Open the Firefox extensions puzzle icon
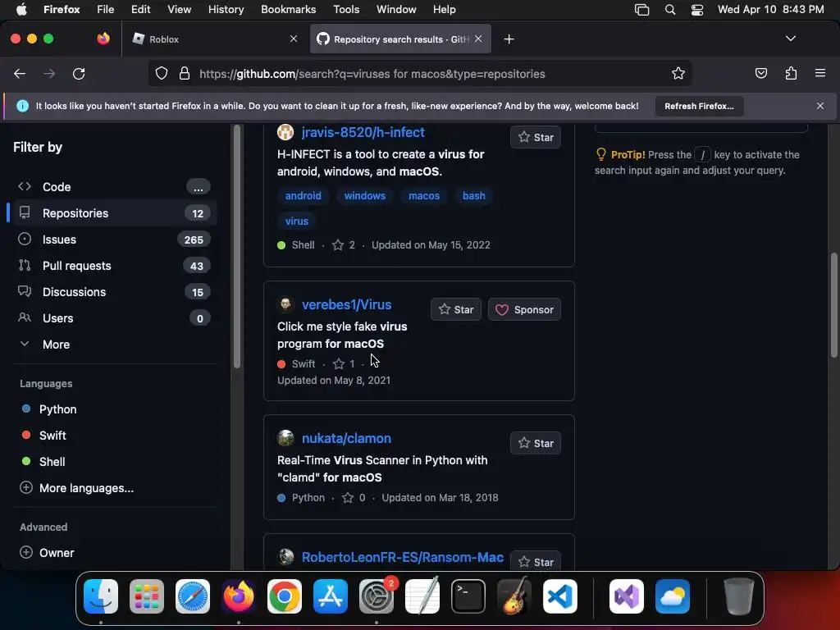This screenshot has width=840, height=630. (x=791, y=73)
